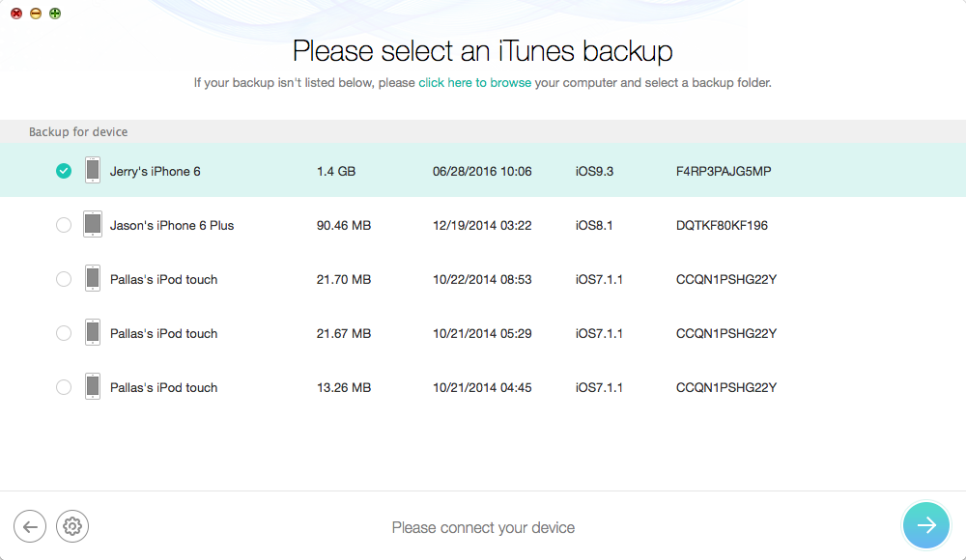Click the version 'iOS9.3'
Image resolution: width=966 pixels, height=560 pixels.
tap(594, 171)
